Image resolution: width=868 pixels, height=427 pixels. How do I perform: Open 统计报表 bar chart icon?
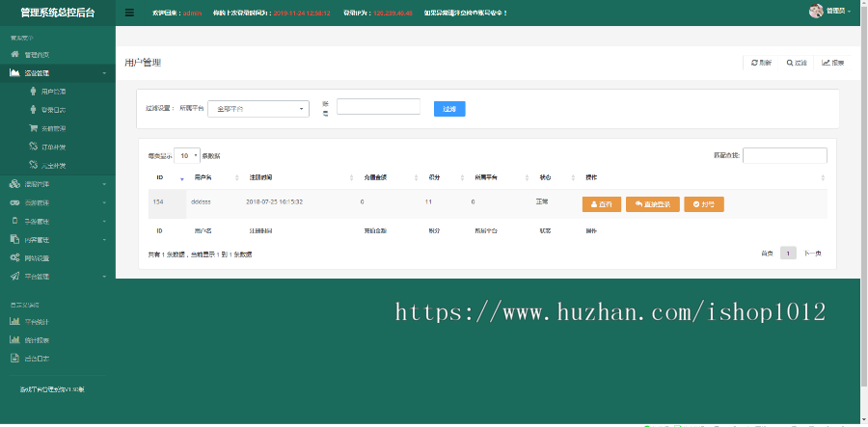pos(14,339)
